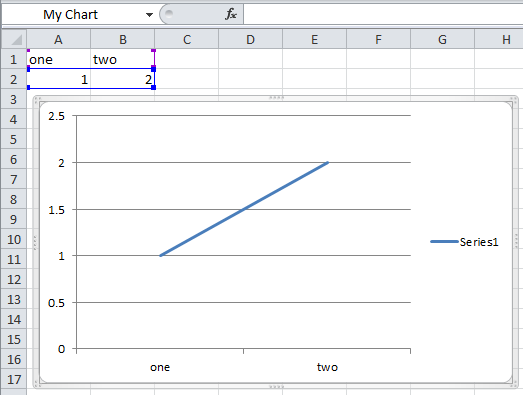The width and height of the screenshot is (523, 395).
Task: Select row 8 header
Action: click(x=14, y=199)
